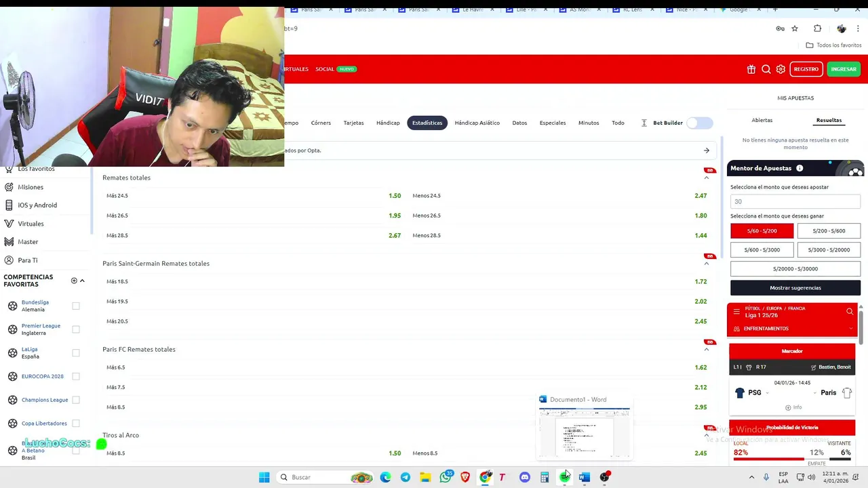Select the Estadísticas market tab
The image size is (868, 488).
tap(427, 123)
